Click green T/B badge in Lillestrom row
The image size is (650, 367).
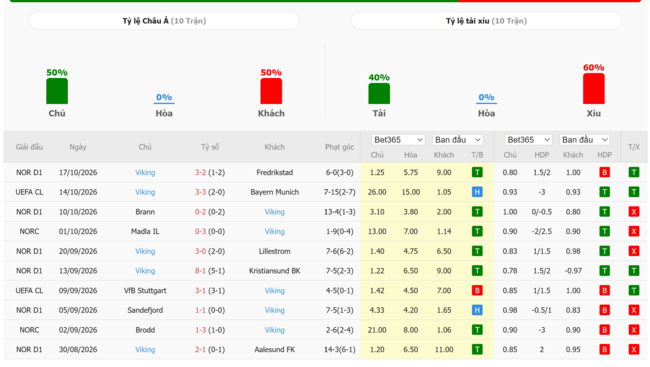click(477, 251)
